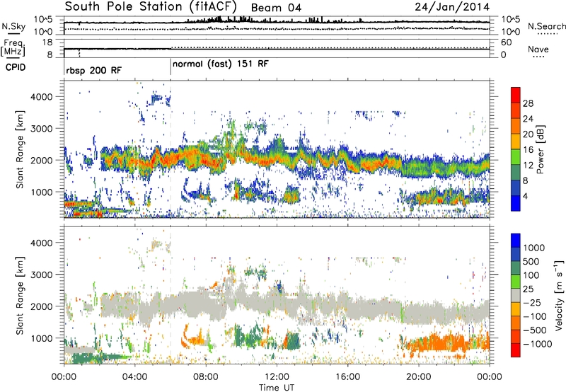Click the 'Nave' legend label
The height and width of the screenshot is (392, 566).
pyautogui.click(x=538, y=49)
